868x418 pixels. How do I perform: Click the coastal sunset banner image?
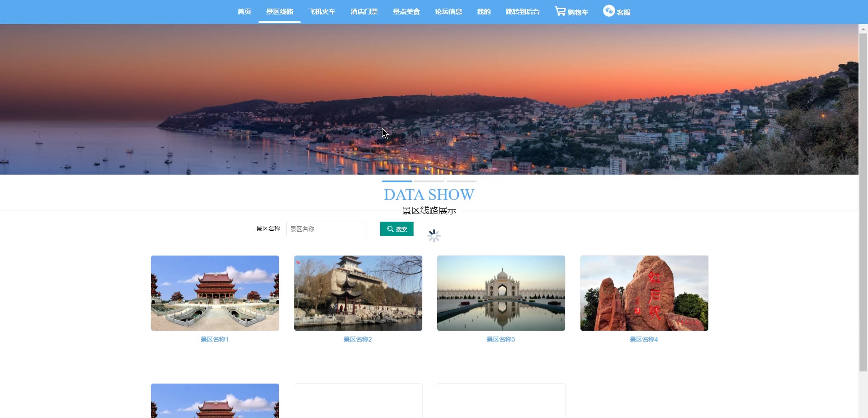pos(429,99)
